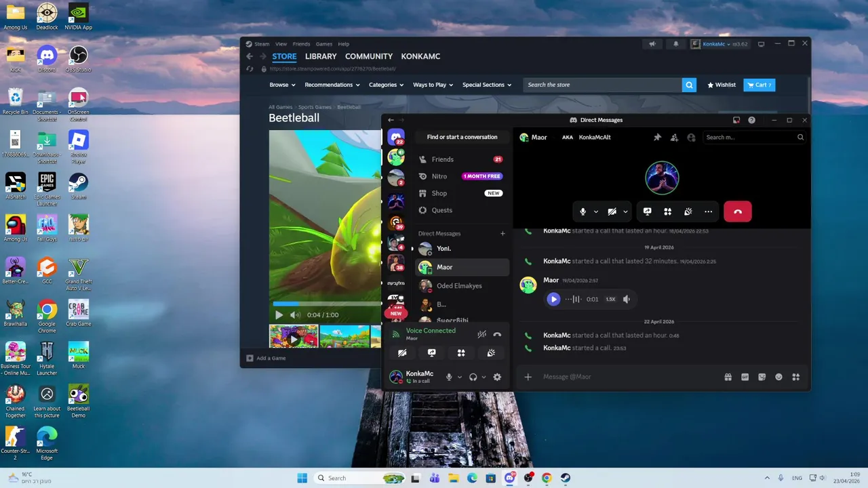Click Add a Game in Steam

pos(266,358)
